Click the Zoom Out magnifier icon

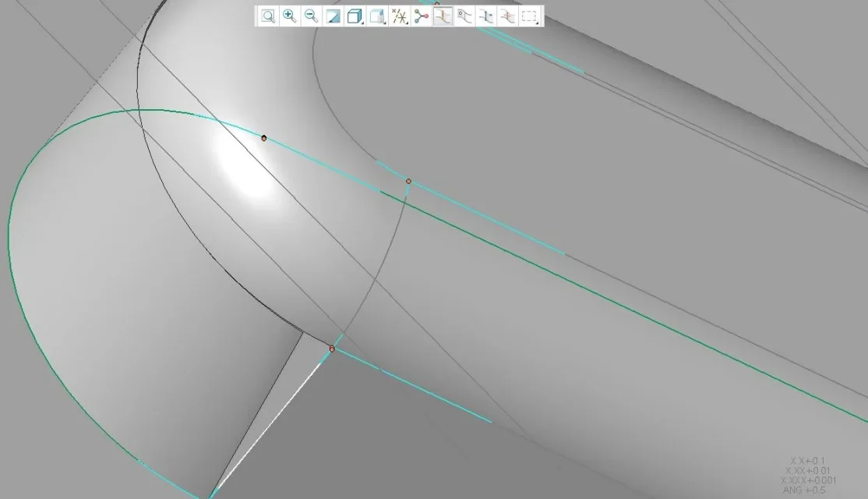coord(312,16)
